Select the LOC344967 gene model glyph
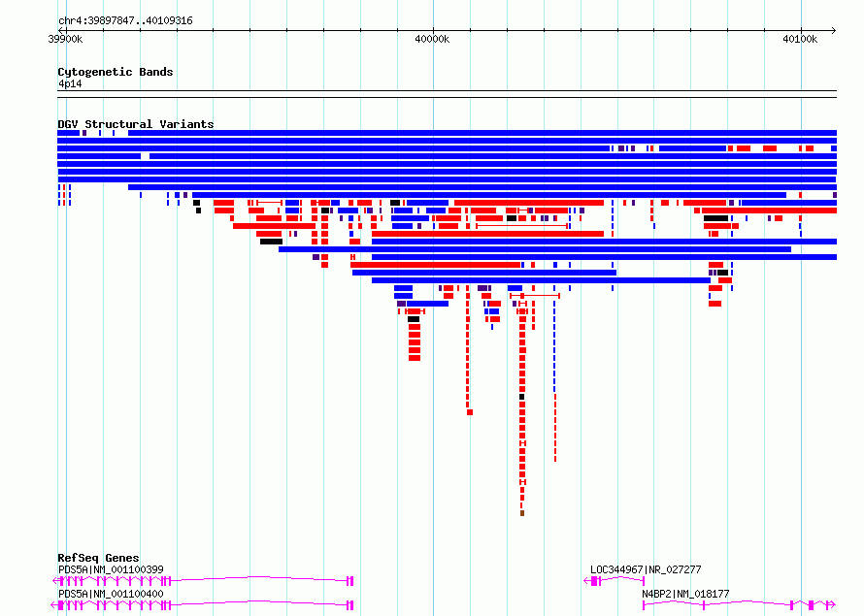The height and width of the screenshot is (616, 864). [614, 581]
